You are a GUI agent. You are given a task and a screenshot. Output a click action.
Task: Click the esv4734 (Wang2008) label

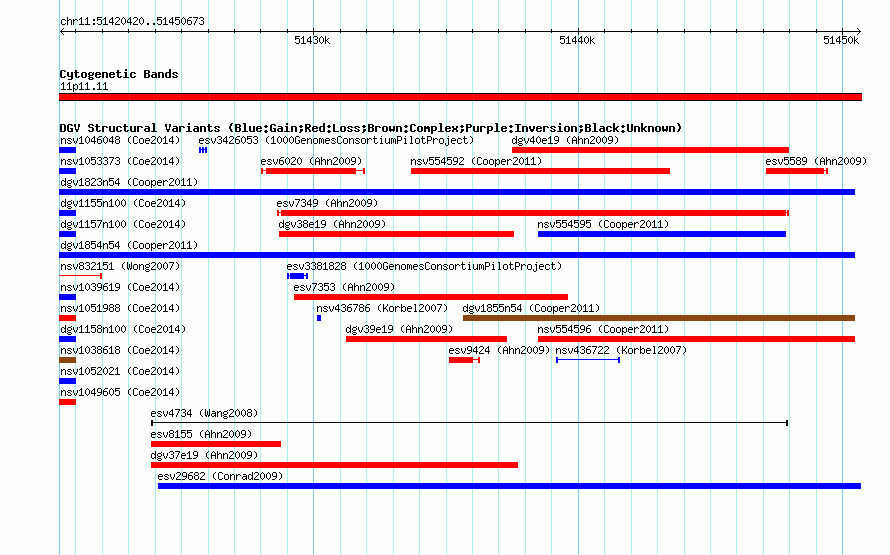tap(204, 413)
